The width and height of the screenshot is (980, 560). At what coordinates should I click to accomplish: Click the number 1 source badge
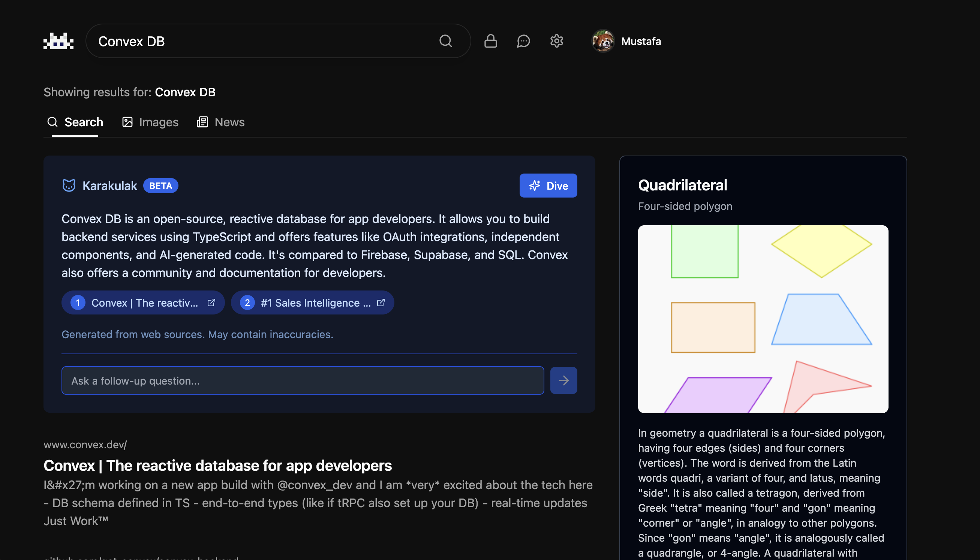(x=78, y=303)
